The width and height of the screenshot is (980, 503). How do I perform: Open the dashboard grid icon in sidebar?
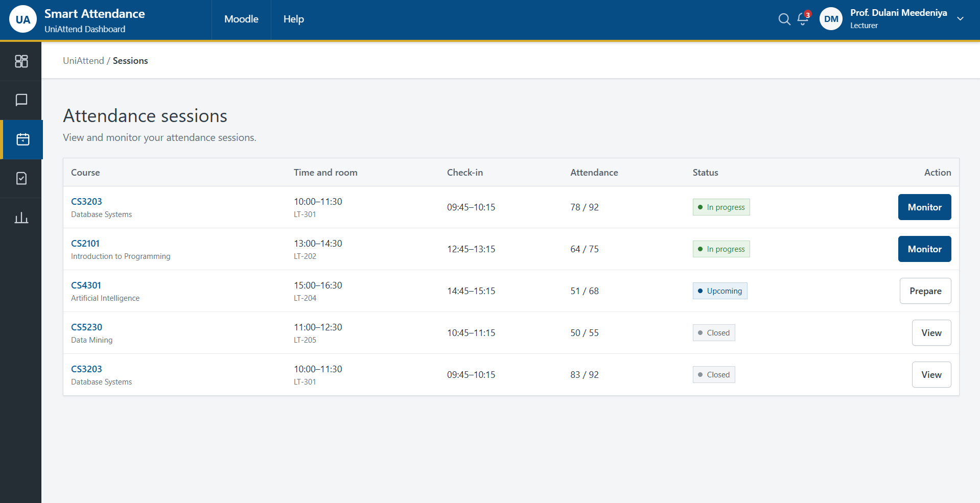pos(21,61)
